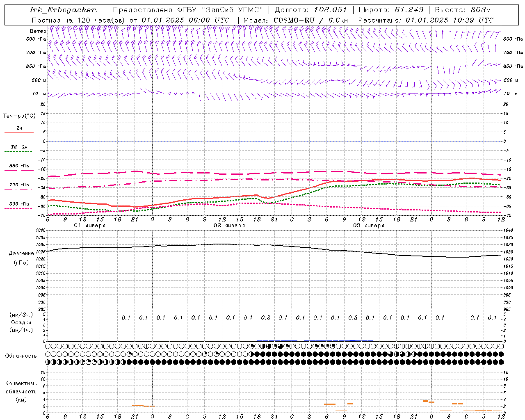
Task: Click the Ветер wind panel label
Action: coord(38,31)
